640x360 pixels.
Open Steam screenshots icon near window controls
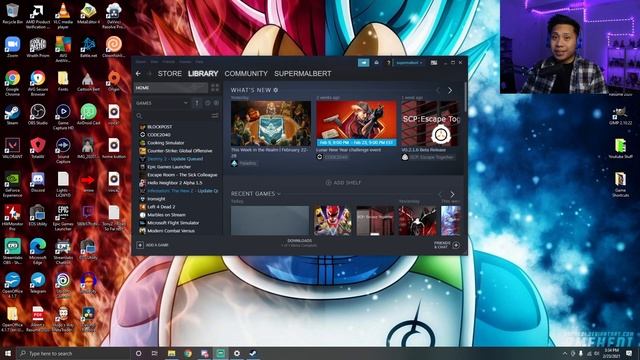[434, 62]
